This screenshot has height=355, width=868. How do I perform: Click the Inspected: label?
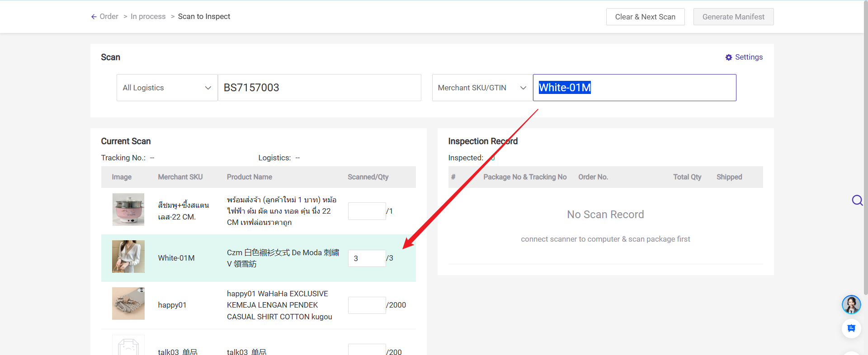click(466, 158)
